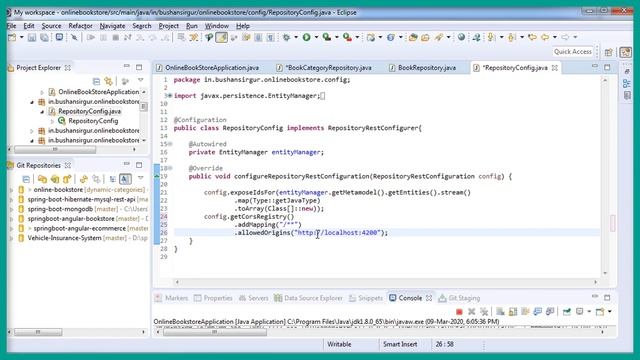Click the Last Edit Location arrow icon

[x=532, y=38]
